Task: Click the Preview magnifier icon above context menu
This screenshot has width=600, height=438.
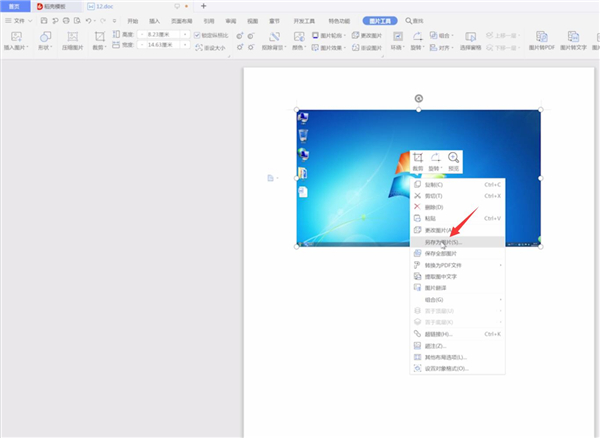Action: tap(454, 158)
